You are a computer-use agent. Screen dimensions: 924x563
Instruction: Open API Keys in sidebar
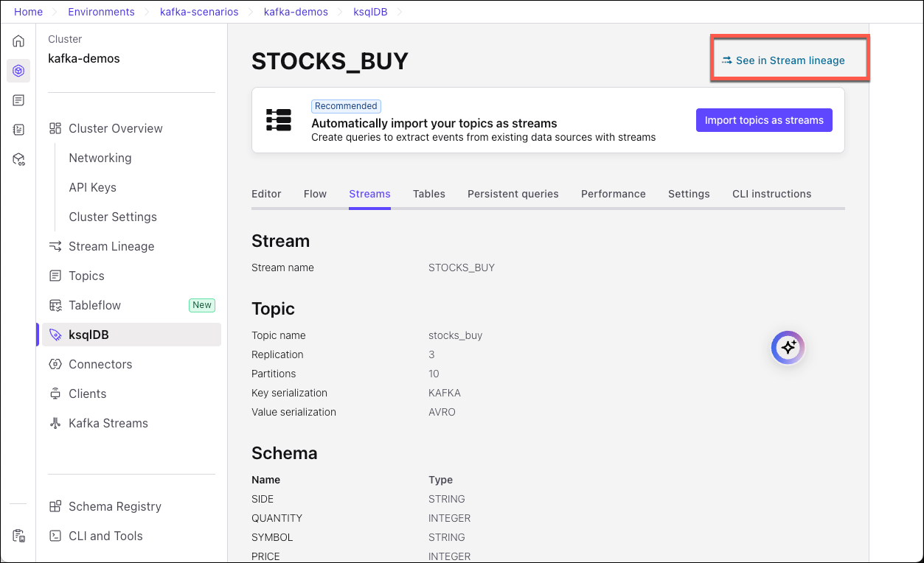(x=92, y=187)
